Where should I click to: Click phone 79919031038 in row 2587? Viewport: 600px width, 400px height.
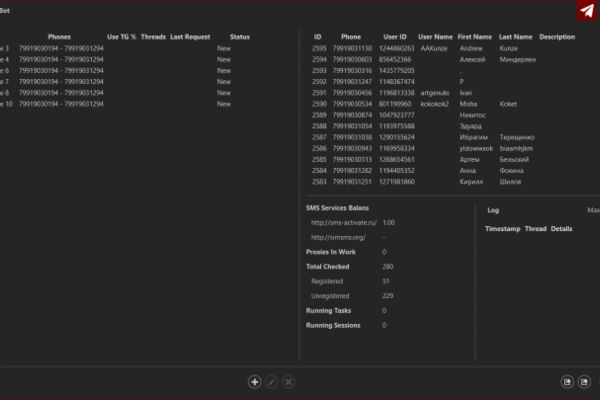(x=352, y=137)
